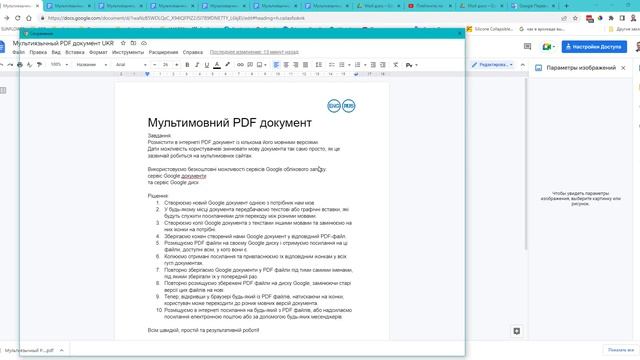
Task: Justify the text alignment
Action: point(305,64)
